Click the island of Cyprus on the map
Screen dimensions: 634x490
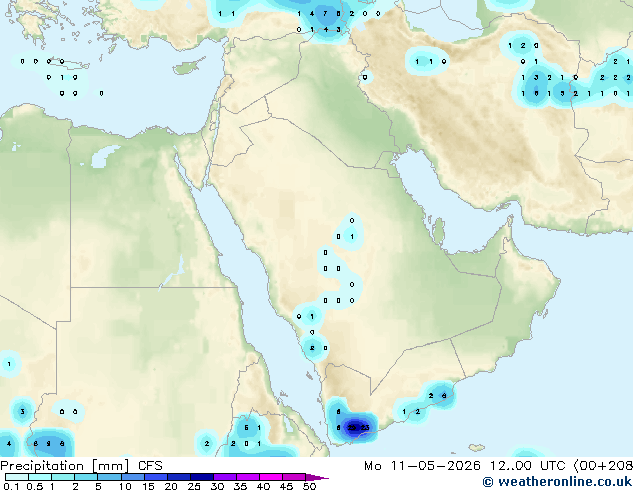click(189, 68)
